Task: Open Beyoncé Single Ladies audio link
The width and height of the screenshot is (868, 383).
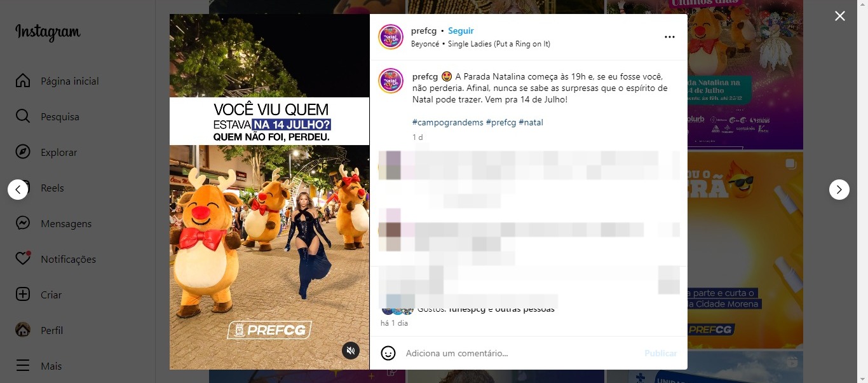Action: click(x=480, y=44)
